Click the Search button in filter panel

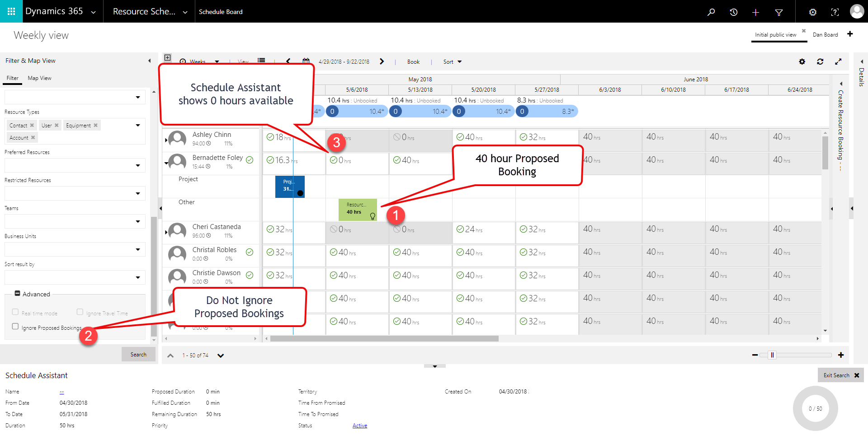(x=138, y=354)
